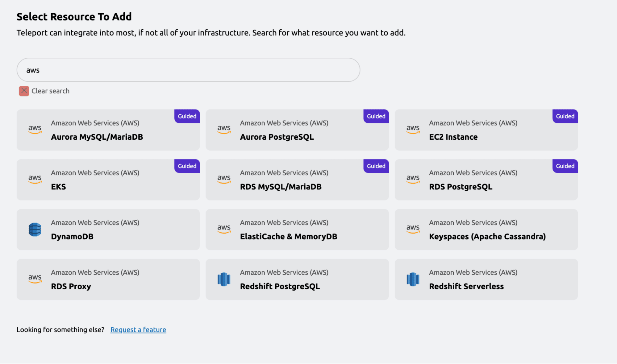The image size is (617, 364).
Task: Click AWS logo on ElastiCache & MemoryDB card
Action: 224,229
